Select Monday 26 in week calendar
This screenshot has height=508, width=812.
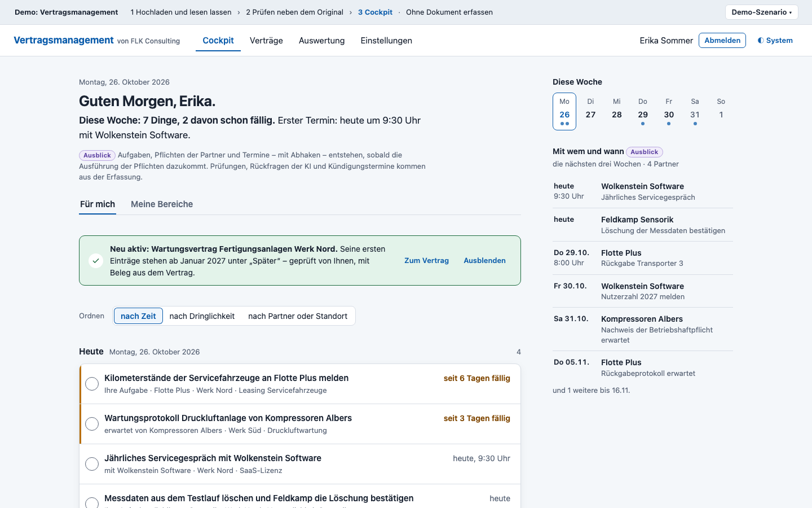tap(564, 111)
